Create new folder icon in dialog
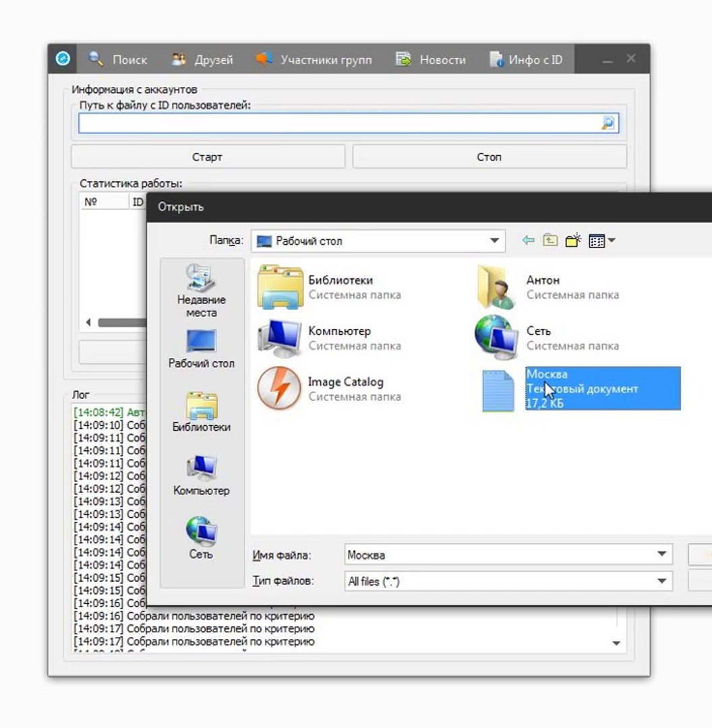Image resolution: width=712 pixels, height=728 pixels. tap(573, 240)
